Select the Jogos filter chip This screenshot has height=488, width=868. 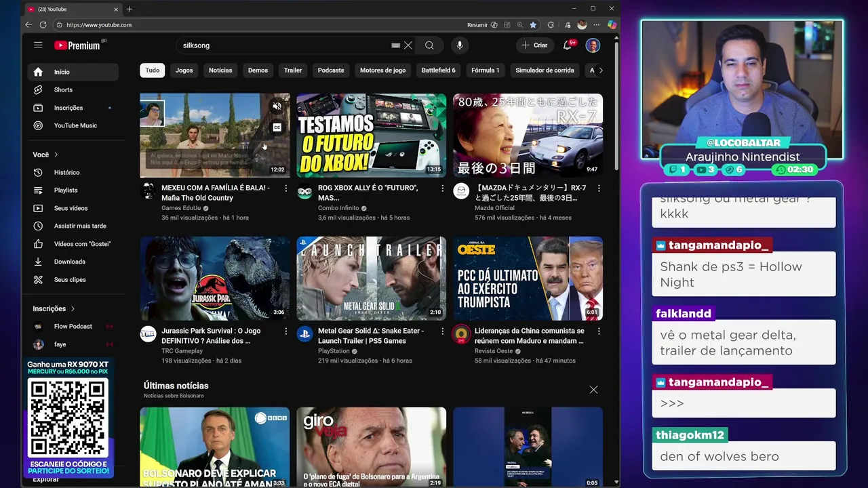tap(184, 70)
